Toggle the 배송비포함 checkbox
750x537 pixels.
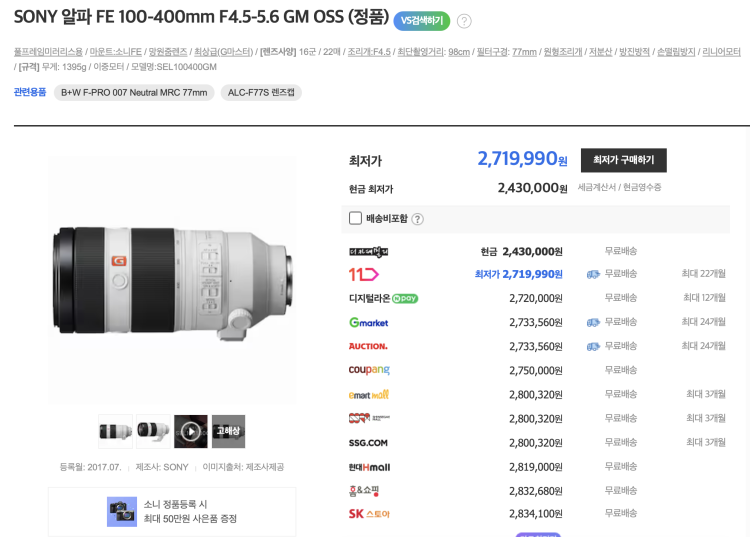(x=355, y=218)
